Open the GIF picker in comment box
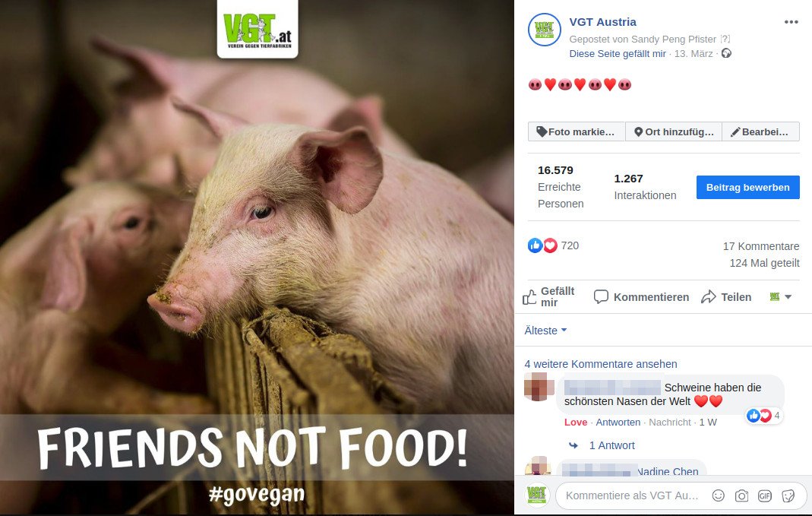The height and width of the screenshot is (516, 812). (765, 495)
